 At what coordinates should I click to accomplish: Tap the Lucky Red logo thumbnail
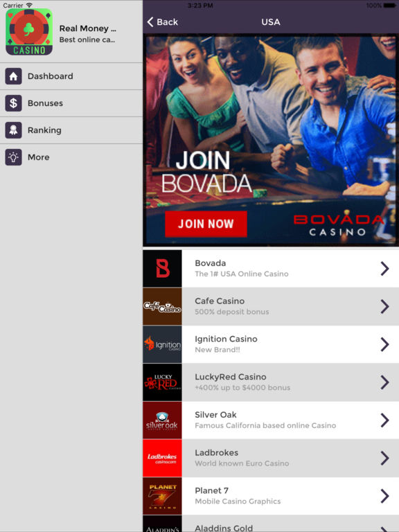coord(163,382)
